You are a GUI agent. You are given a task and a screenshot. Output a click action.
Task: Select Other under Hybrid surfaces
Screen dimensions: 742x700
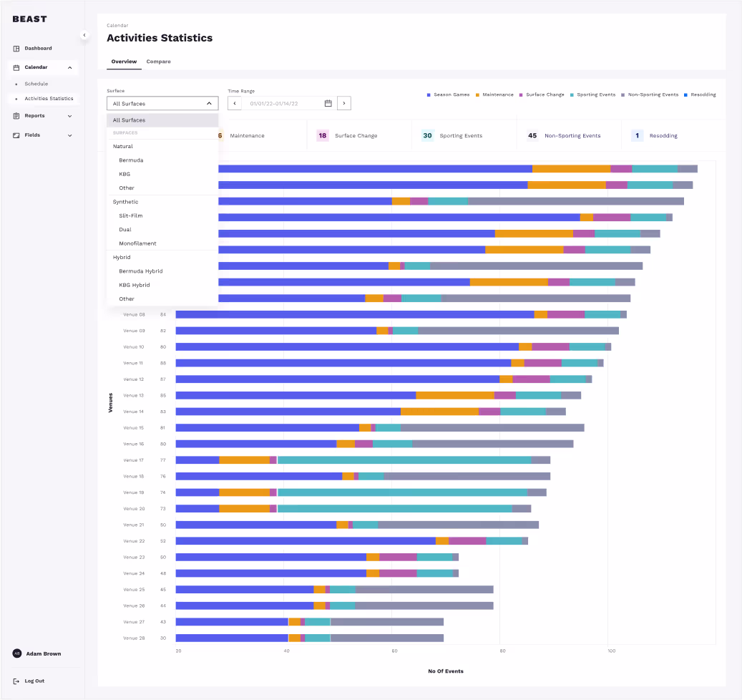(x=162, y=298)
